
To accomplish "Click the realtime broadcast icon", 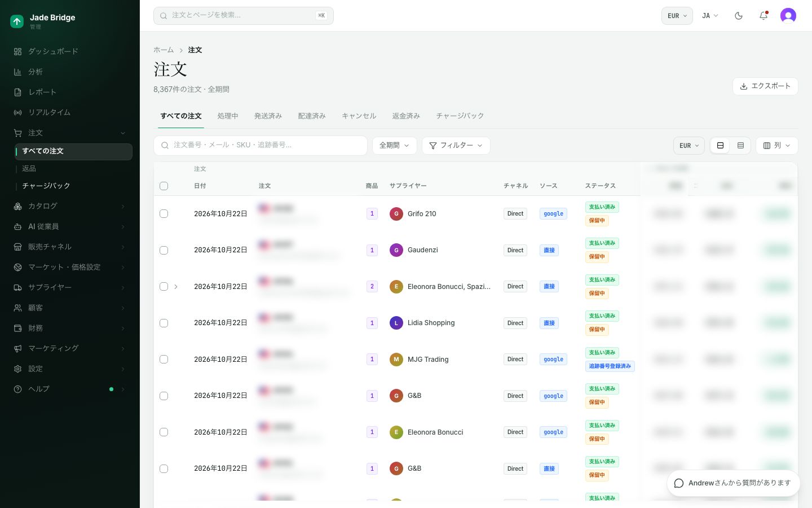I will 18,112.
